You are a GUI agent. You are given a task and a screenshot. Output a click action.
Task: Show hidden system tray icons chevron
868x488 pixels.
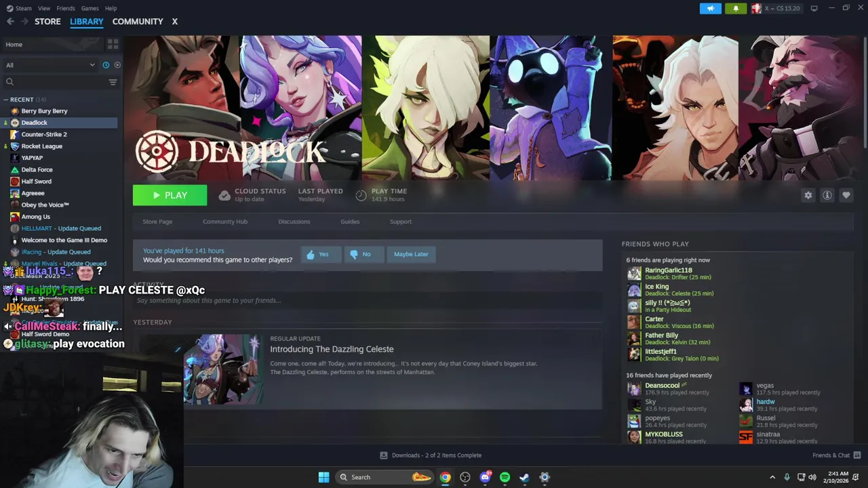click(x=772, y=477)
